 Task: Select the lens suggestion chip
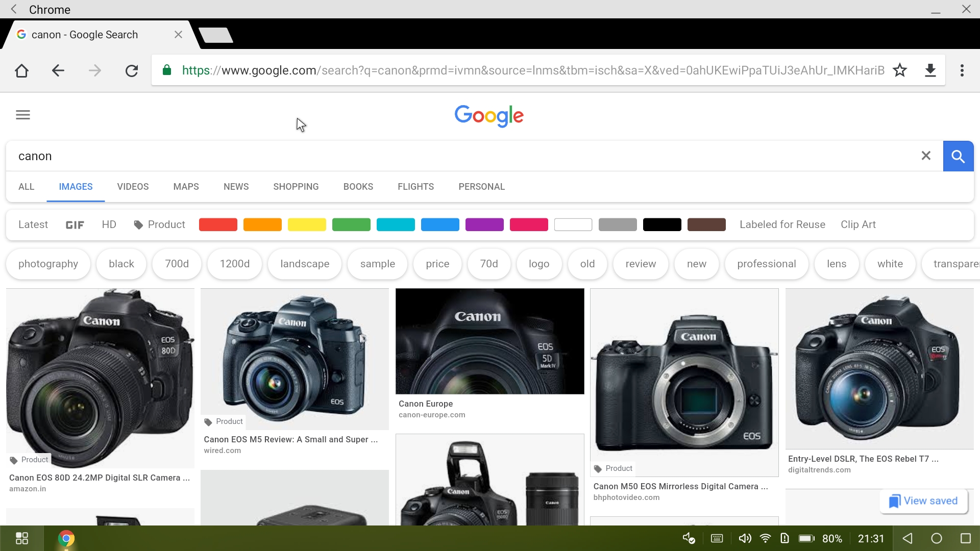coord(837,264)
